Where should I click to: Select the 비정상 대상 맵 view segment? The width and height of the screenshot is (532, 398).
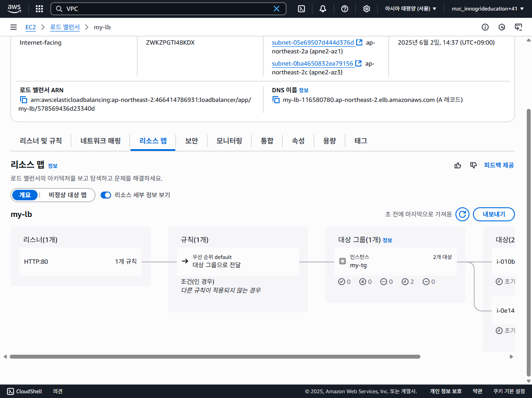click(67, 195)
